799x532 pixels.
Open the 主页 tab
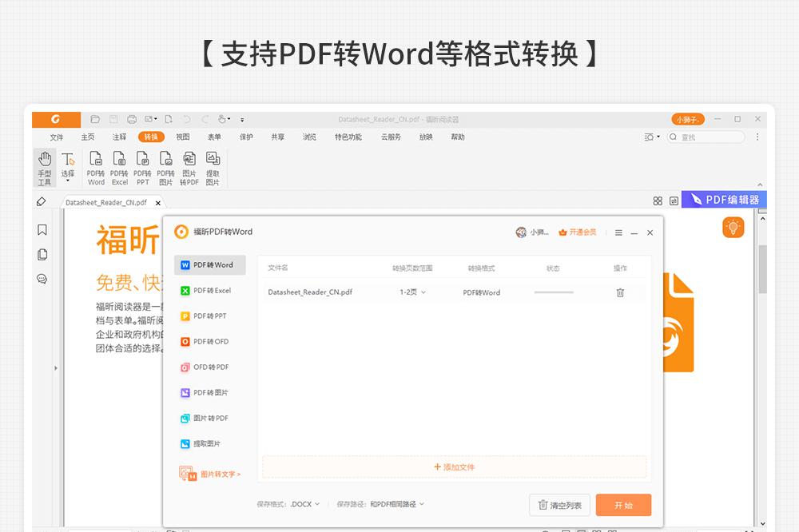coord(88,137)
